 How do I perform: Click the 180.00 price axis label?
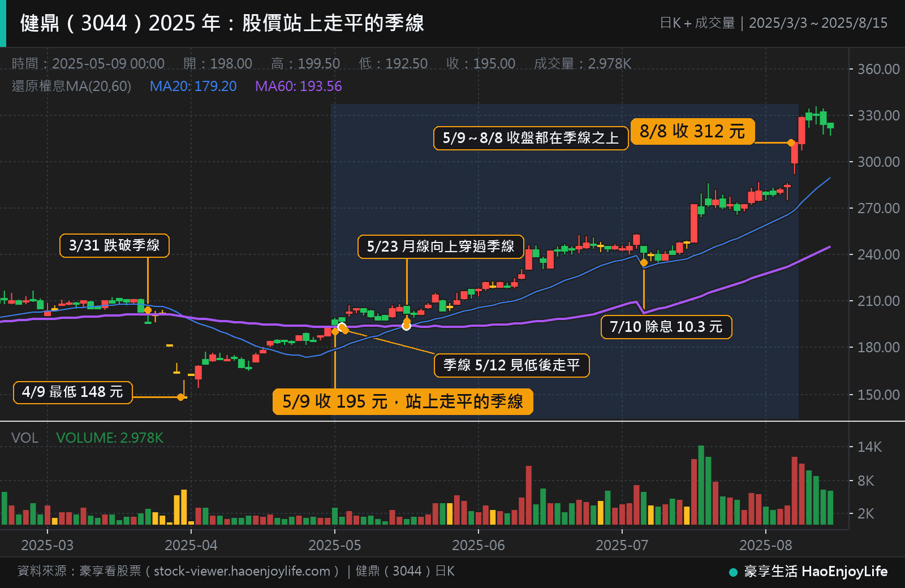pyautogui.click(x=878, y=347)
